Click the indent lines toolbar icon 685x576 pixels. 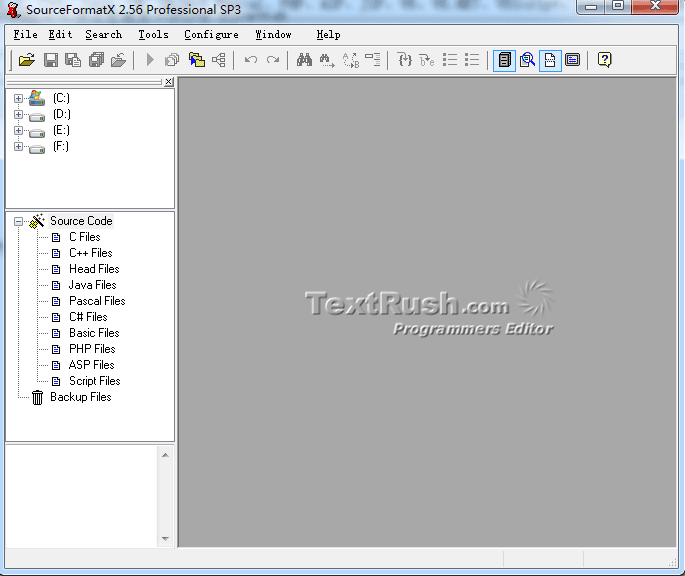373,60
